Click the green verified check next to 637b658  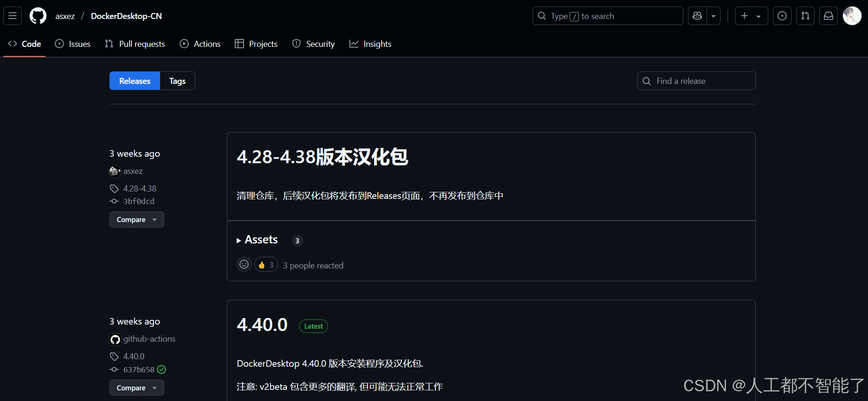161,369
